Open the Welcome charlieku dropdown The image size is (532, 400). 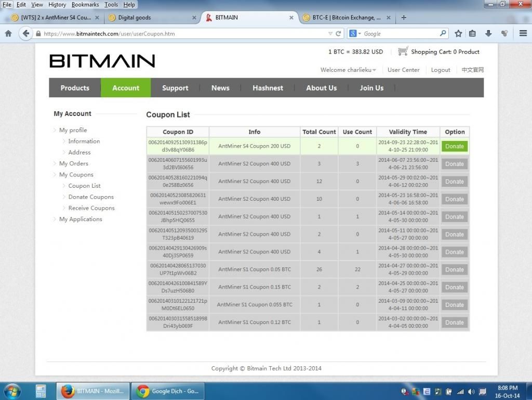(x=348, y=70)
